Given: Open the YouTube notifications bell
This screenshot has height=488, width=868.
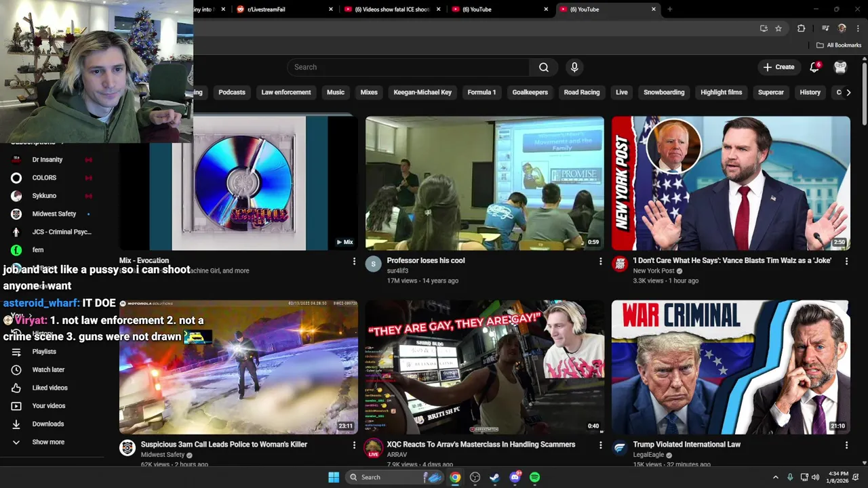Looking at the screenshot, I should click(x=814, y=67).
